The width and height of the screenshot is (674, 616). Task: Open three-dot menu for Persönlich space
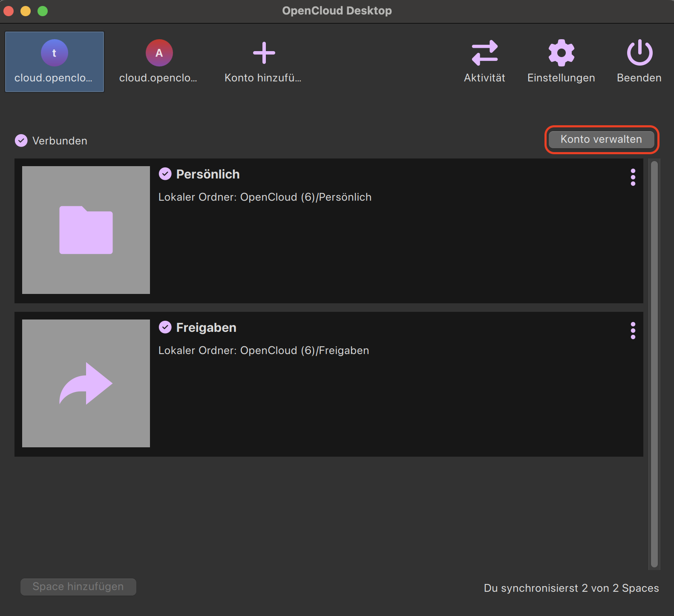(x=633, y=177)
